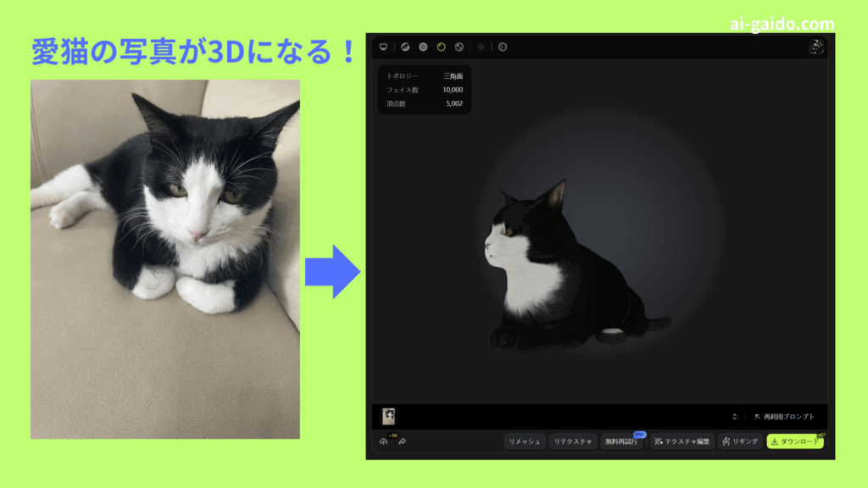Select the half-shaded sphere render mode

[x=405, y=47]
